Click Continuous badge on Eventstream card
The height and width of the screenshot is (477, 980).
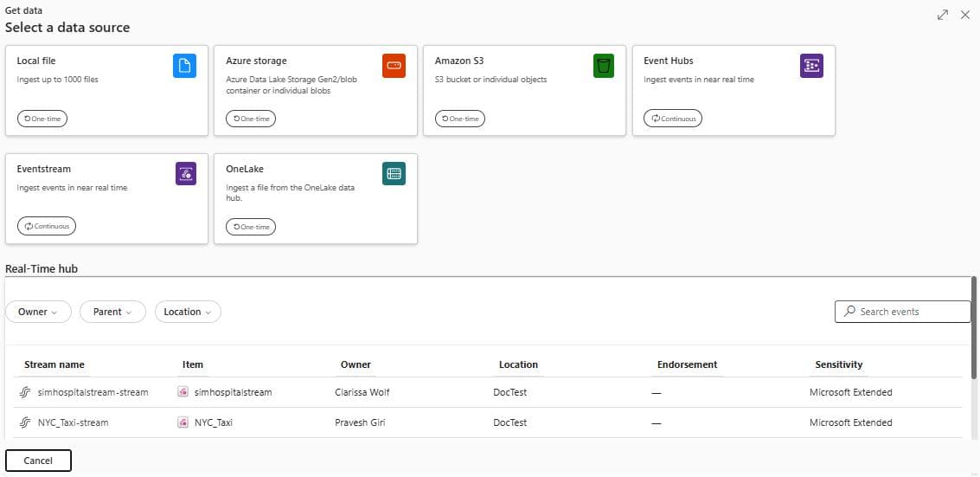[x=47, y=226]
